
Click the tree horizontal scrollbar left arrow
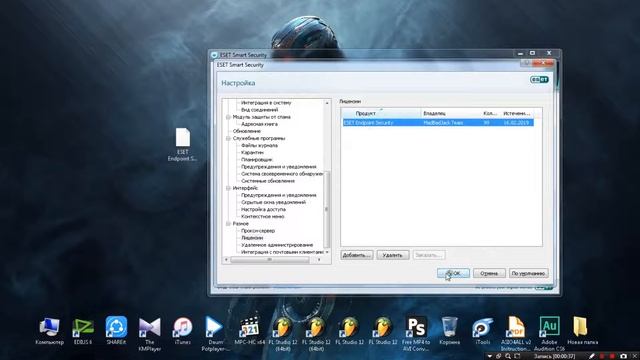227,260
